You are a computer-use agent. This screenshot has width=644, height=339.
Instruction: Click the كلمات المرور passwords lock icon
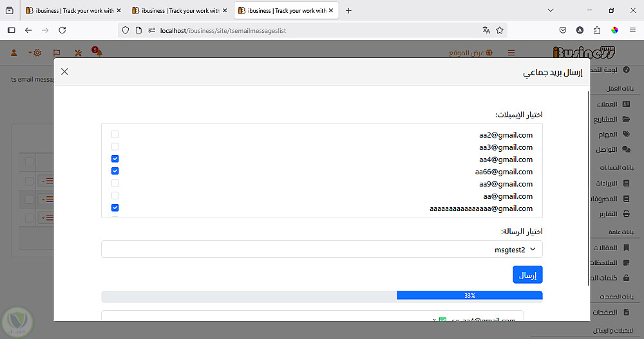point(627,278)
